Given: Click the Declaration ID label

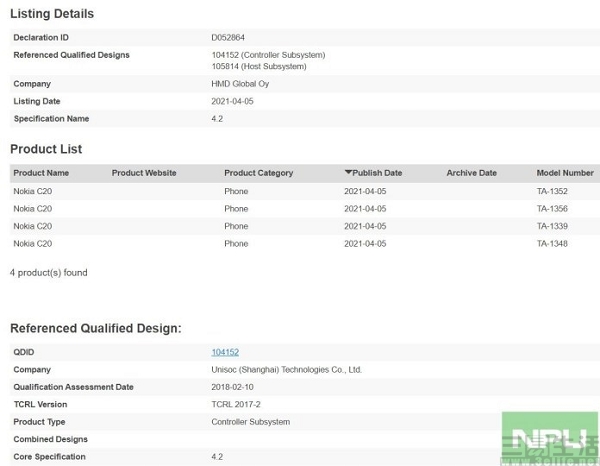Looking at the screenshot, I should pyautogui.click(x=41, y=37).
